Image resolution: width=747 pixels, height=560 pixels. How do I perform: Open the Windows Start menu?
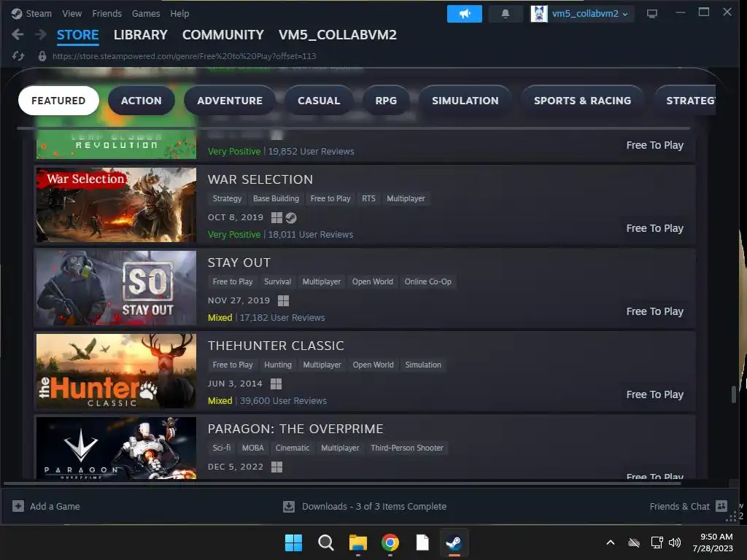point(293,542)
